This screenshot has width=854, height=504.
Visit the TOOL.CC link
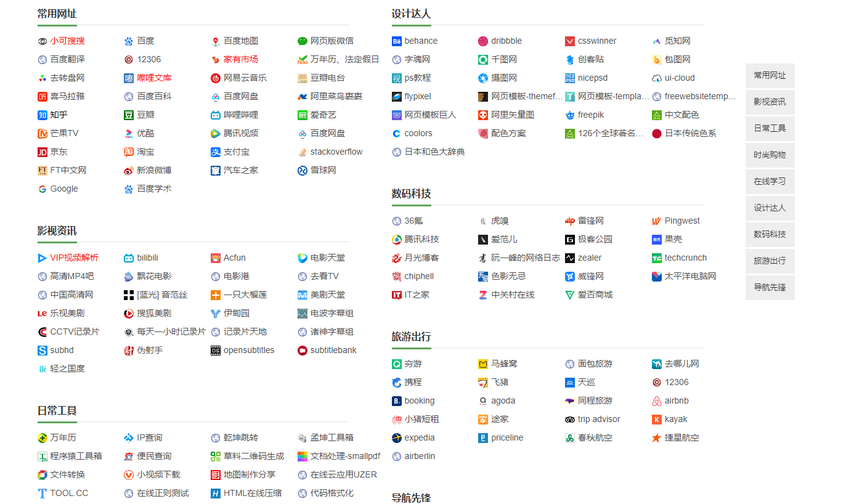(x=70, y=494)
